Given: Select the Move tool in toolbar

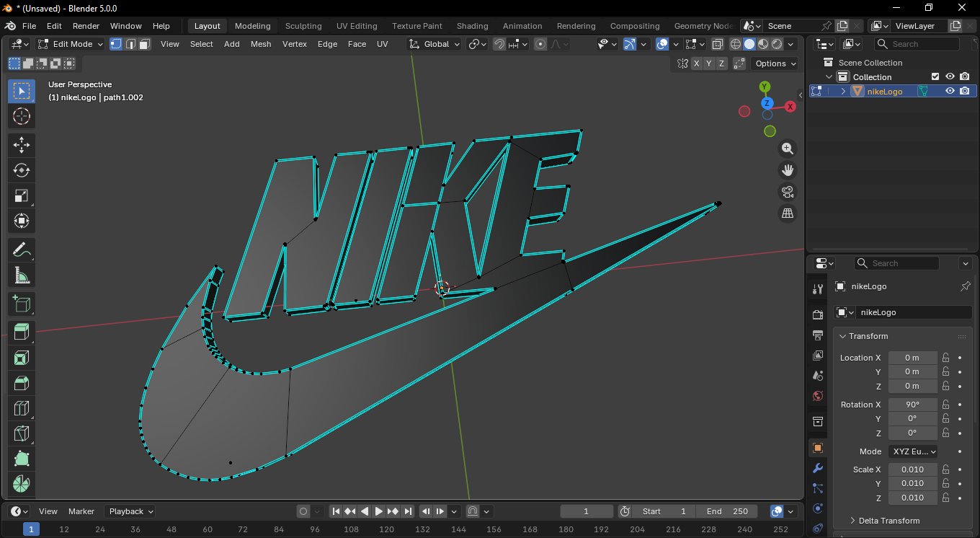Looking at the screenshot, I should 21,144.
